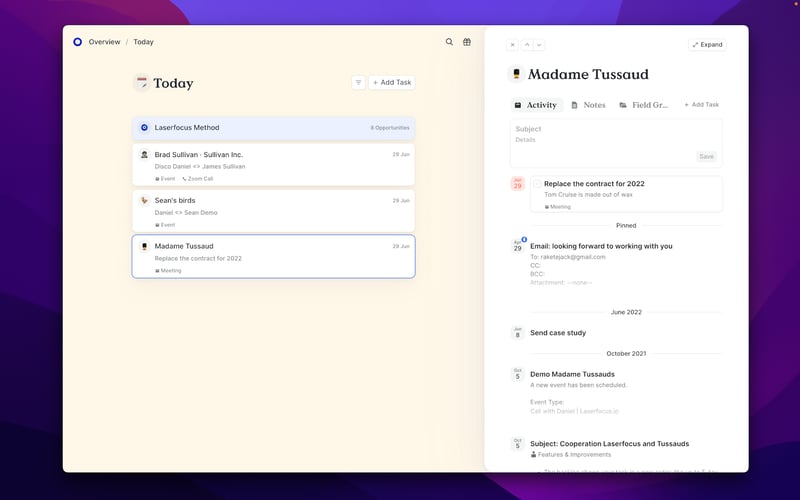Click Brad Sullivan's avatar icon
The height and width of the screenshot is (500, 800).
144,154
